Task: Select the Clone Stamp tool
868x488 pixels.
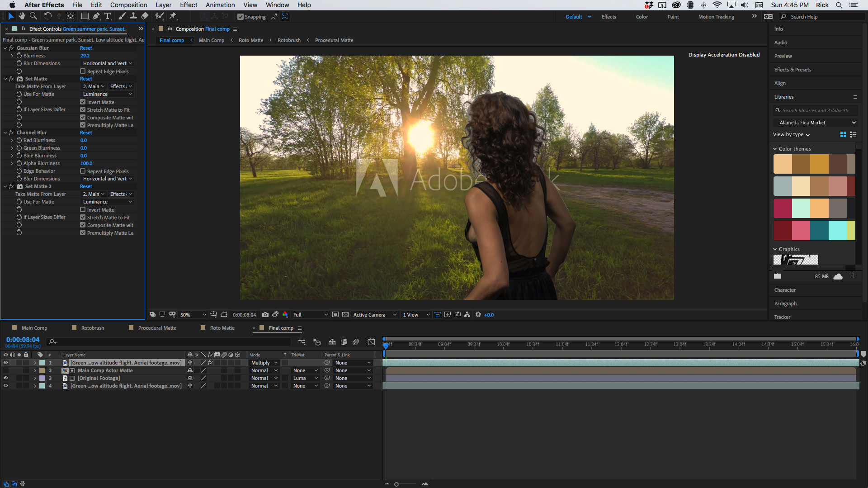Action: (x=133, y=16)
